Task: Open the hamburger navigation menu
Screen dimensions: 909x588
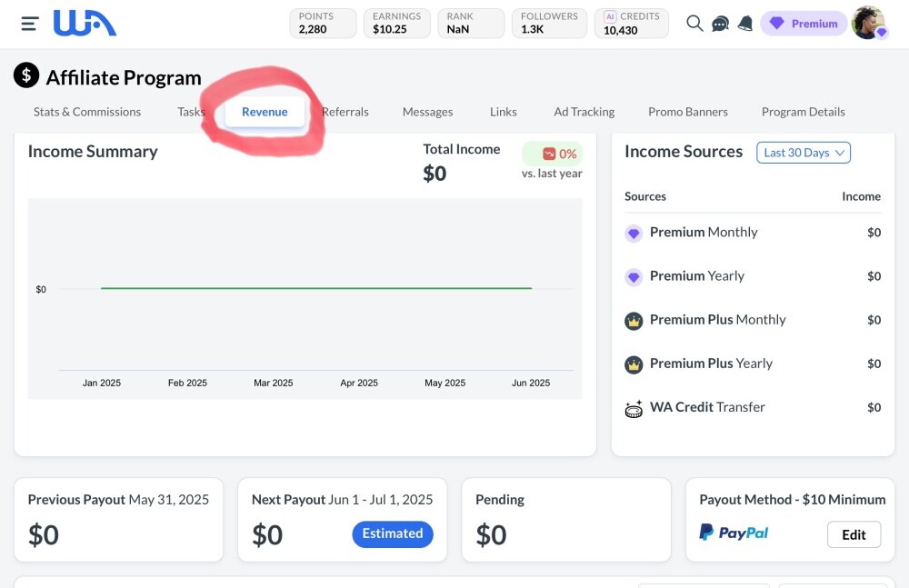Action: [30, 24]
